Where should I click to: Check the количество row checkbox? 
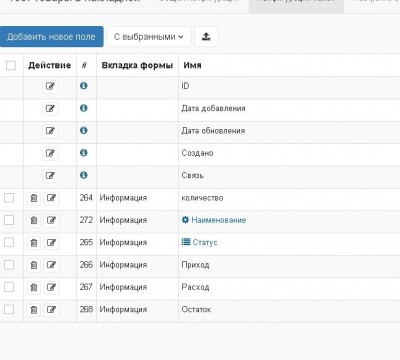(9, 198)
